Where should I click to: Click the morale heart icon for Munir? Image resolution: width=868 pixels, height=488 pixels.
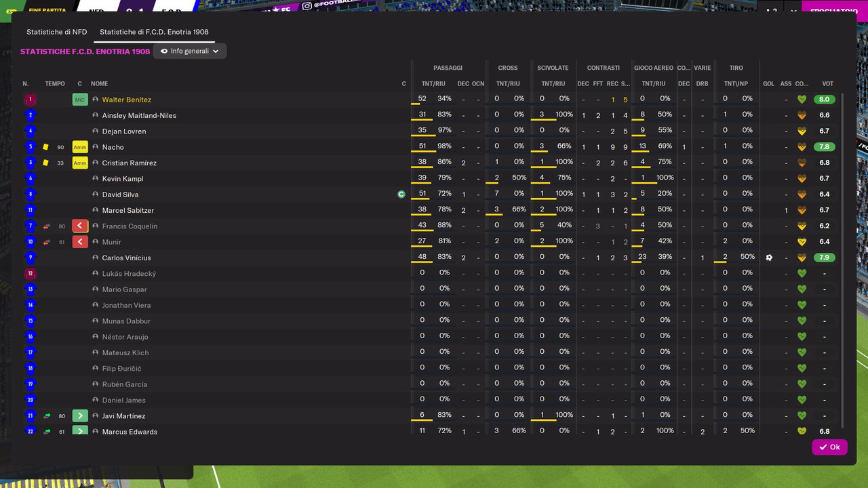(802, 242)
